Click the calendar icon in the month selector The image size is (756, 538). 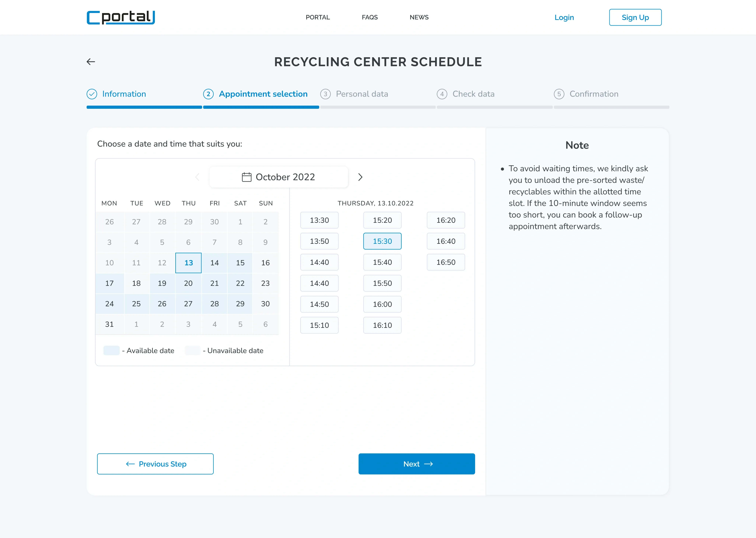click(247, 177)
